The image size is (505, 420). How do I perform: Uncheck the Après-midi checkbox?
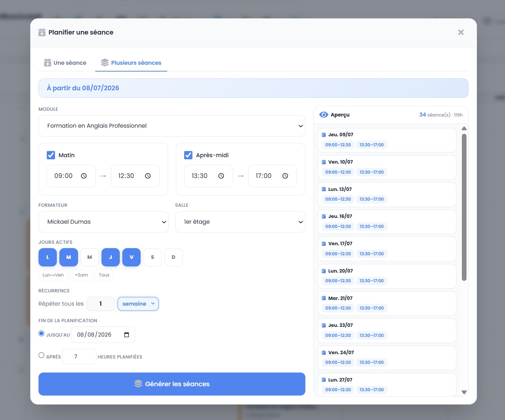(188, 155)
